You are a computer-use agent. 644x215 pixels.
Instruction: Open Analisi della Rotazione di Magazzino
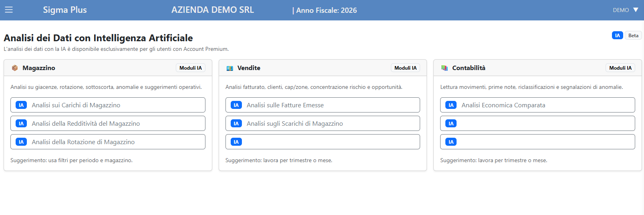[x=83, y=142]
